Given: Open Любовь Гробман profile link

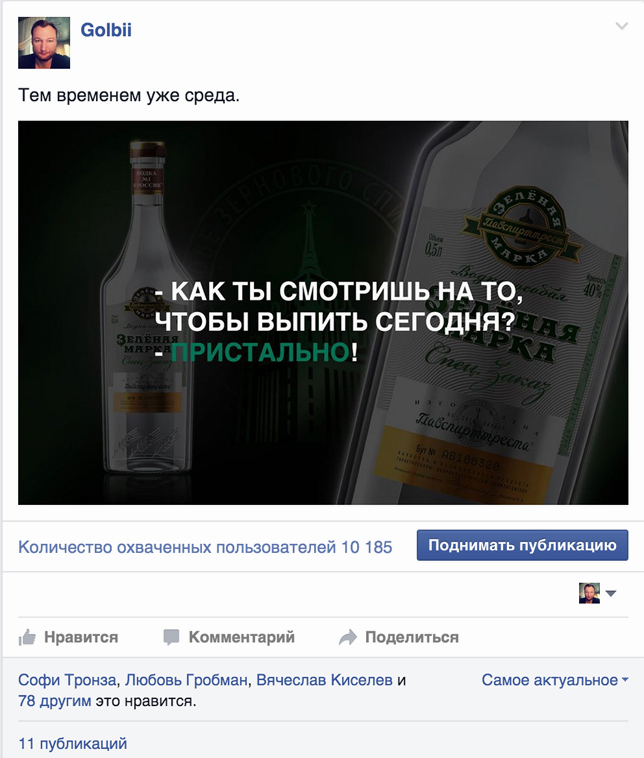Looking at the screenshot, I should [x=186, y=680].
